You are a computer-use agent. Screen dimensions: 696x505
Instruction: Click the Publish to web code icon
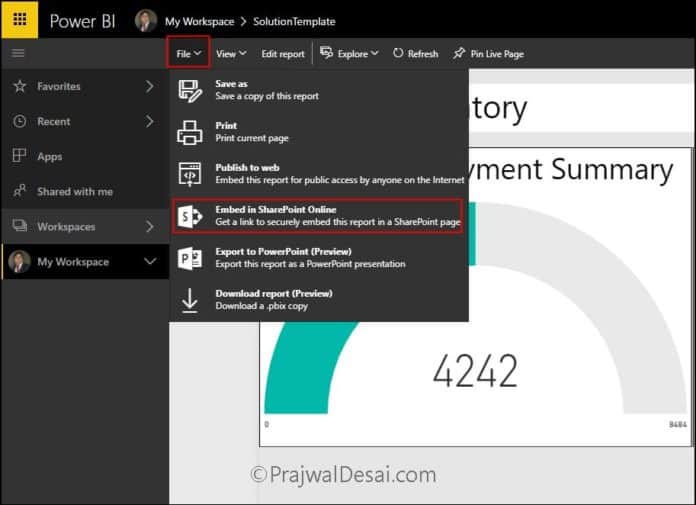(190, 174)
